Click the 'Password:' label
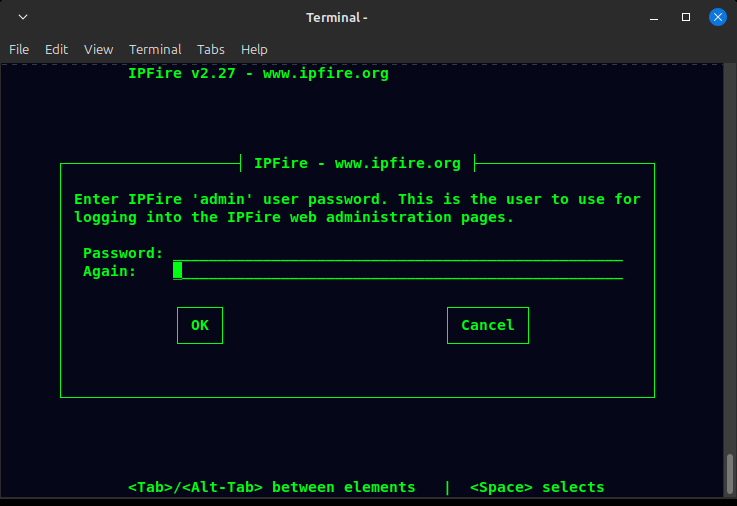Viewport: 737px width, 506px height. [x=123, y=253]
